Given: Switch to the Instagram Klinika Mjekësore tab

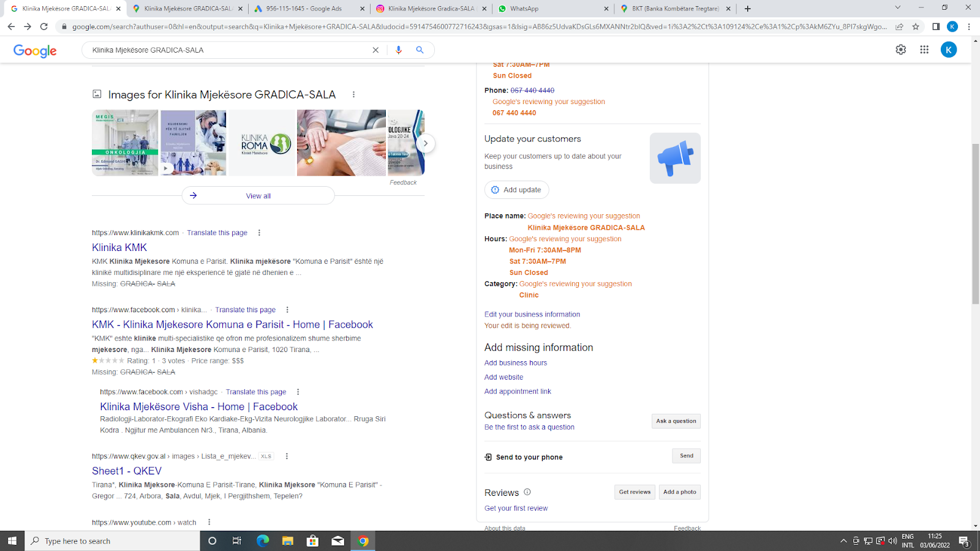Looking at the screenshot, I should (431, 9).
